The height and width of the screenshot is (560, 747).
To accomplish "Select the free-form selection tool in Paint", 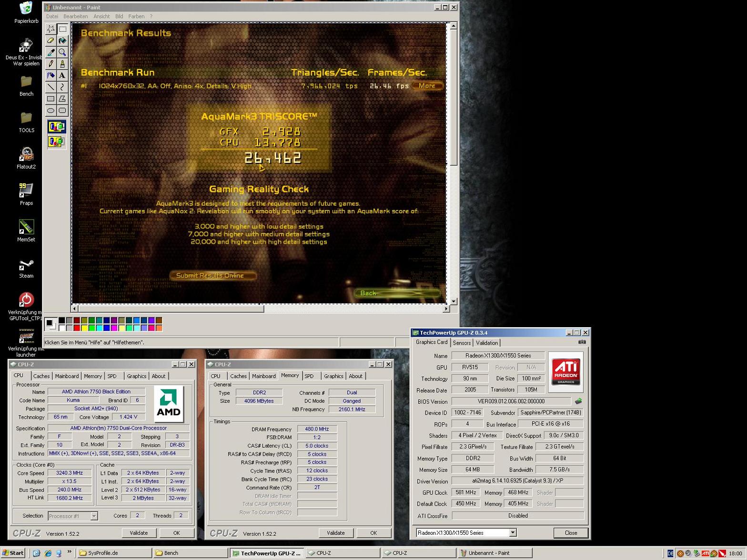I will coord(50,29).
